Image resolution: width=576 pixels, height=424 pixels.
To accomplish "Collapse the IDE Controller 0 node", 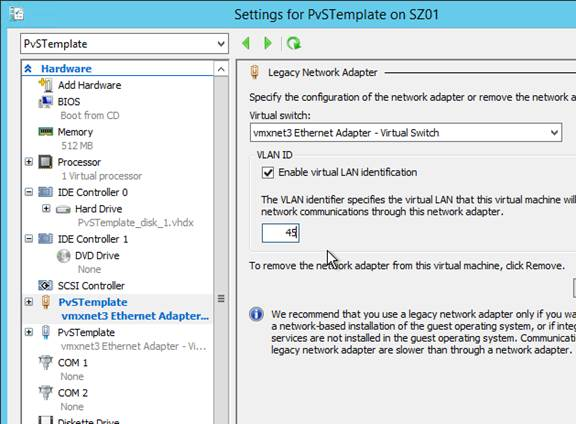I will point(29,192).
